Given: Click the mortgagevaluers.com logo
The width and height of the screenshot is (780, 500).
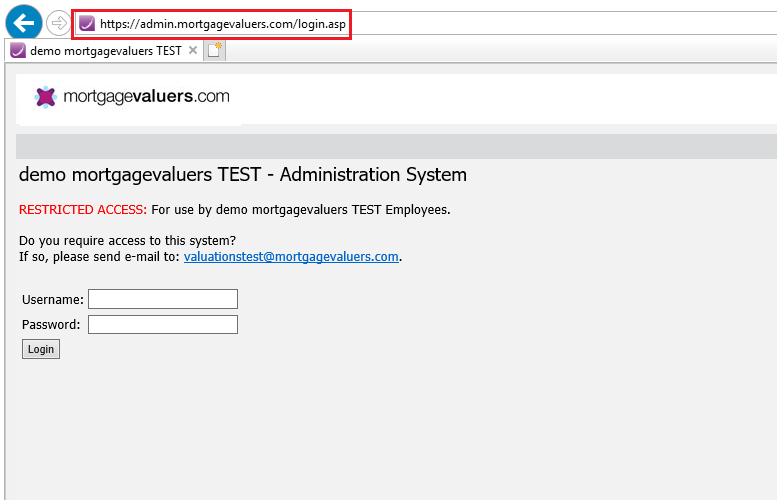Looking at the screenshot, I should 132,97.
